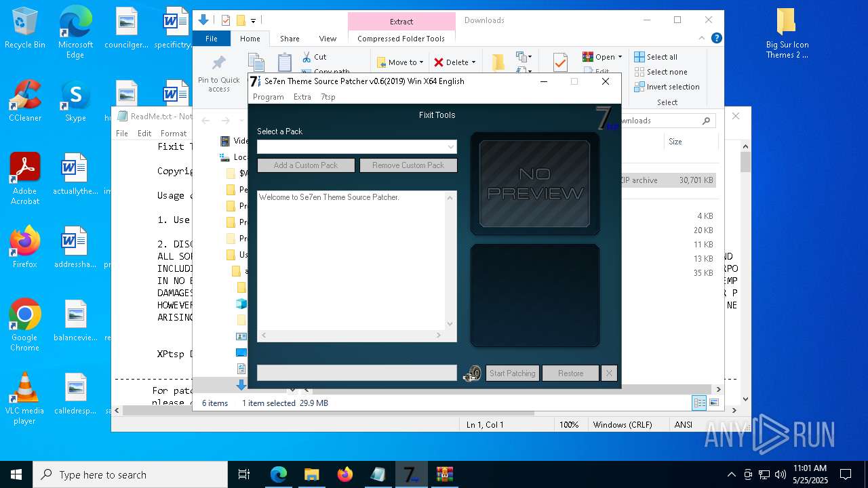
Task: Expand the Delete dropdown arrow
Action: click(x=473, y=62)
